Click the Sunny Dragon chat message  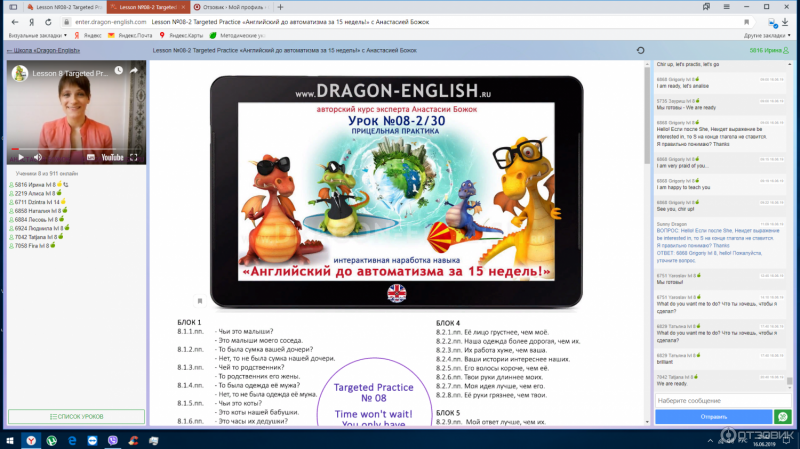720,242
